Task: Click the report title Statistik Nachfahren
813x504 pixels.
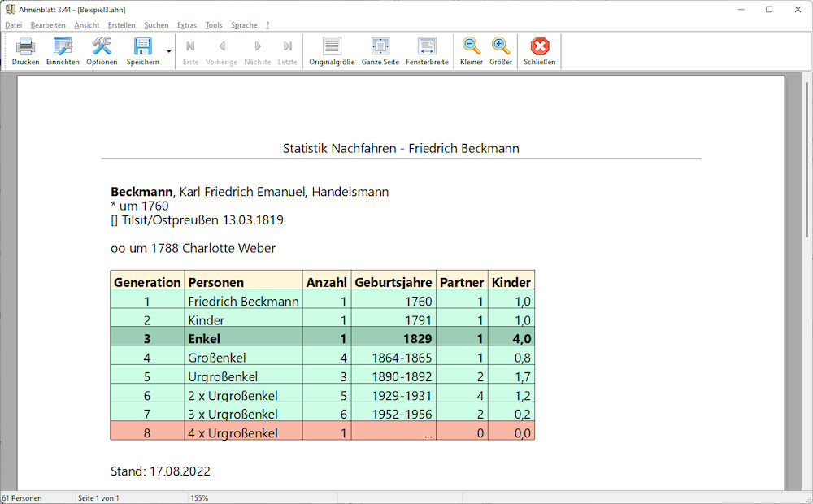Action: pyautogui.click(x=401, y=148)
